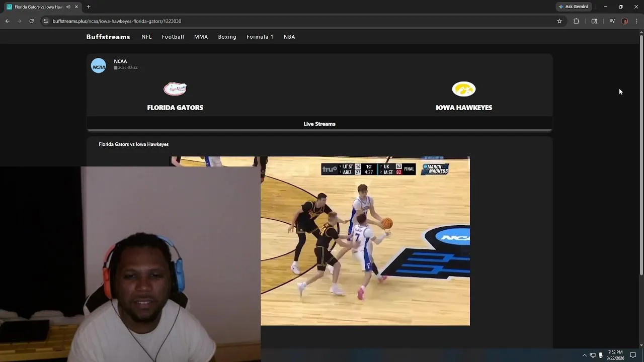Open the MMA menu item
The image size is (644, 362).
point(201,37)
